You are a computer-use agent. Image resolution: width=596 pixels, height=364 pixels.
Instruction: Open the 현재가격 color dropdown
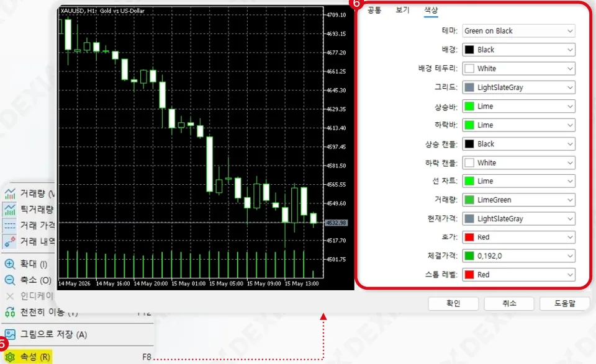(x=518, y=219)
